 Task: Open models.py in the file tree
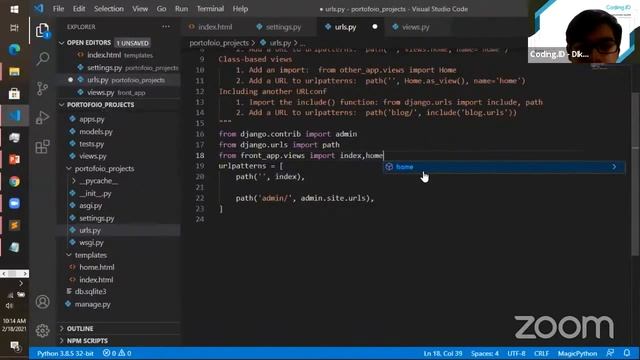(x=96, y=131)
